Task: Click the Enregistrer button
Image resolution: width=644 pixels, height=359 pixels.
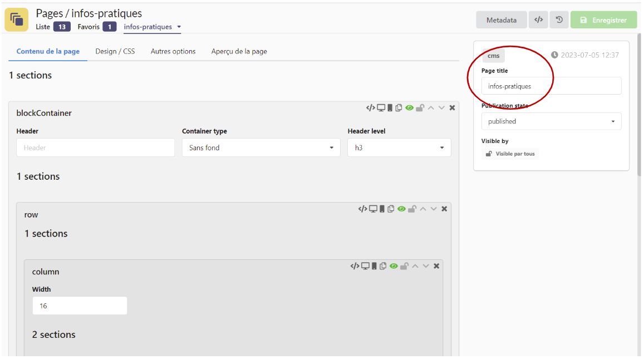Action: pos(603,20)
